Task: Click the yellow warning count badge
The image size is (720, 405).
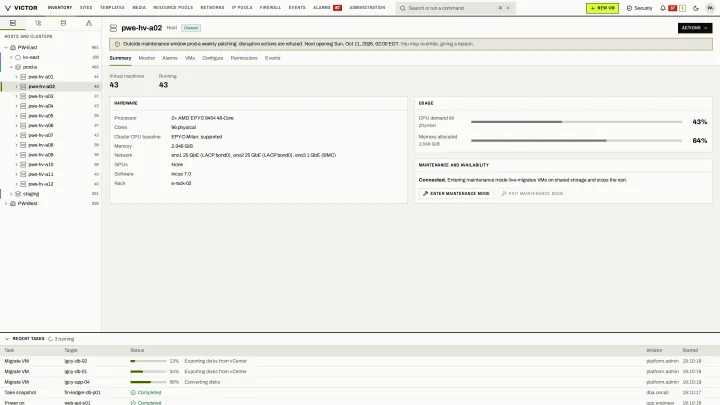Action: pyautogui.click(x=682, y=8)
